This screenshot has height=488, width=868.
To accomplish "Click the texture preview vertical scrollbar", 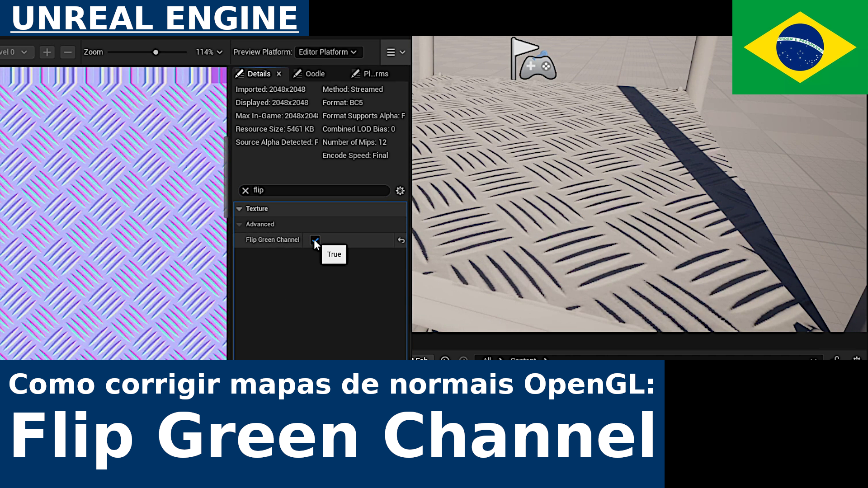I will click(x=226, y=176).
